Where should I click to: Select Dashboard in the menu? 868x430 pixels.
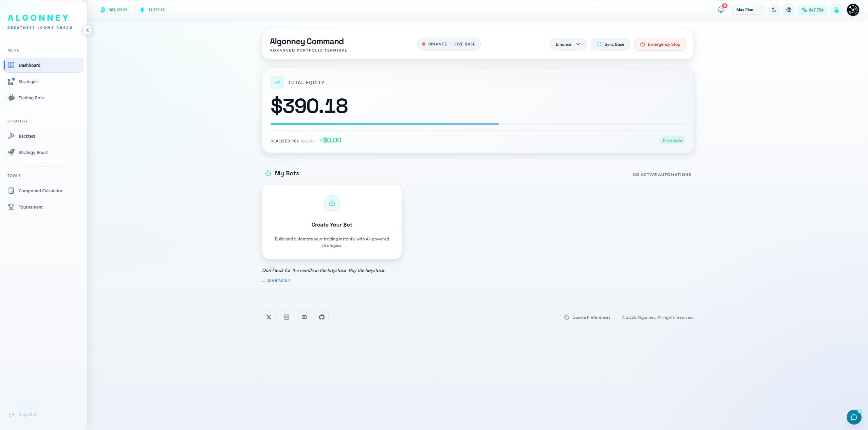[x=43, y=65]
